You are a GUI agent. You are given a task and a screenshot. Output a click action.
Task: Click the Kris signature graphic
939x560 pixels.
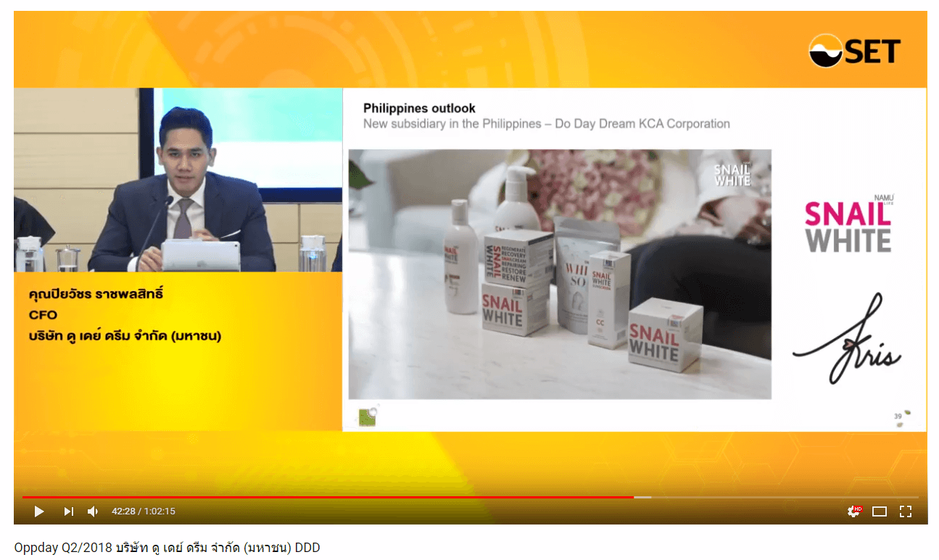(x=847, y=340)
